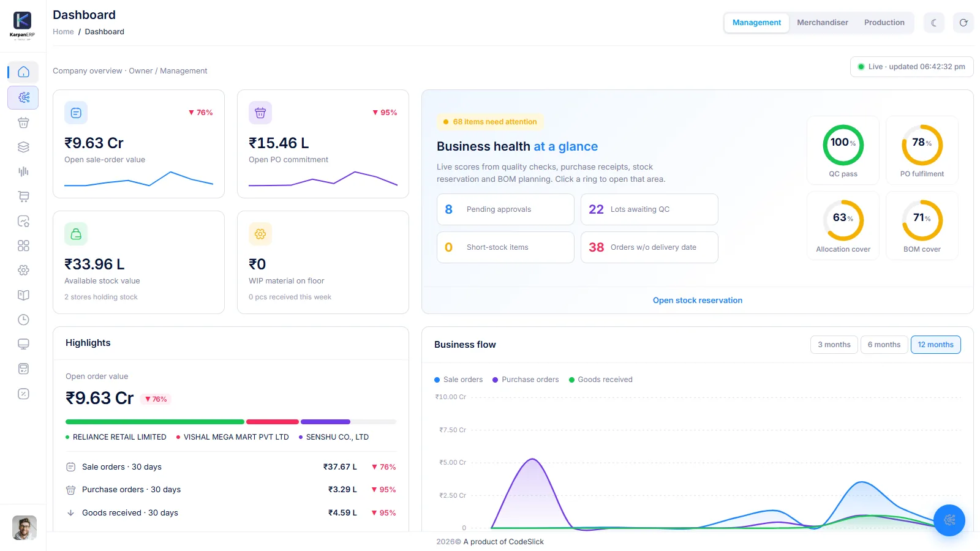Open the Lots awaiting QC tile
This screenshot has width=980, height=551.
click(x=649, y=209)
